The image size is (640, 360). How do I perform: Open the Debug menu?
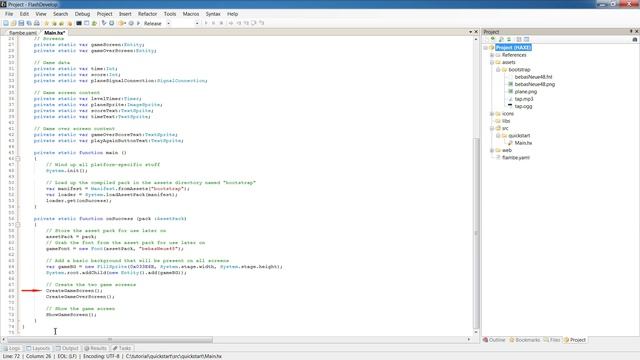click(82, 14)
